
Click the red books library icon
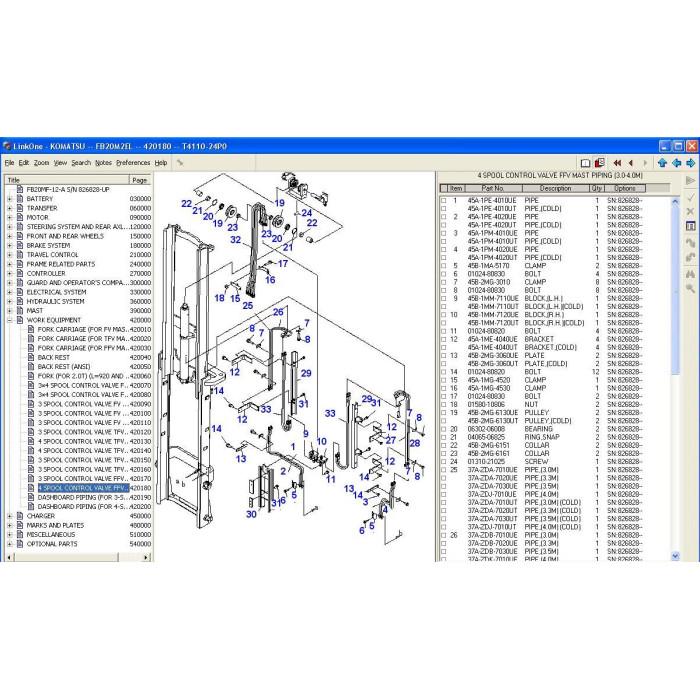600,162
